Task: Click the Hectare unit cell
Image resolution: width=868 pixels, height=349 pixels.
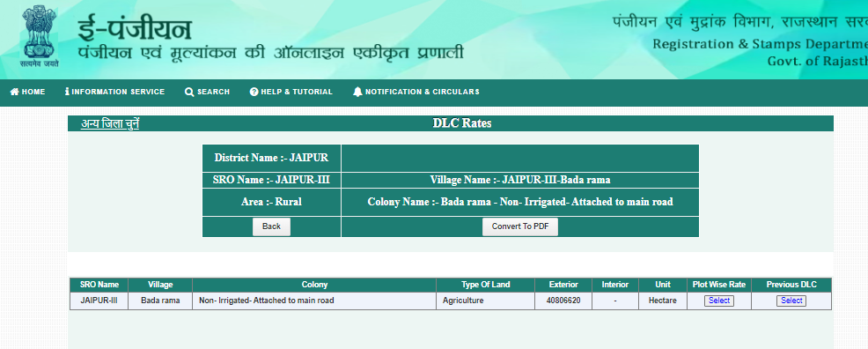Action: click(663, 301)
